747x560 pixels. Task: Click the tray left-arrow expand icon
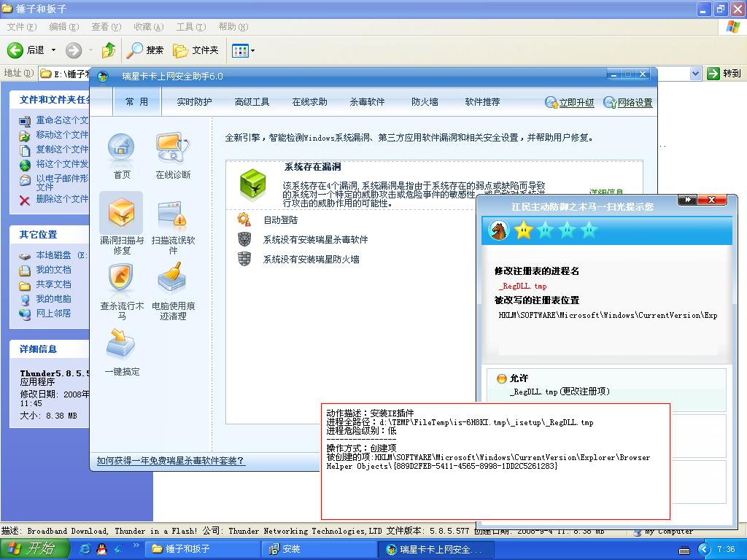click(x=704, y=550)
